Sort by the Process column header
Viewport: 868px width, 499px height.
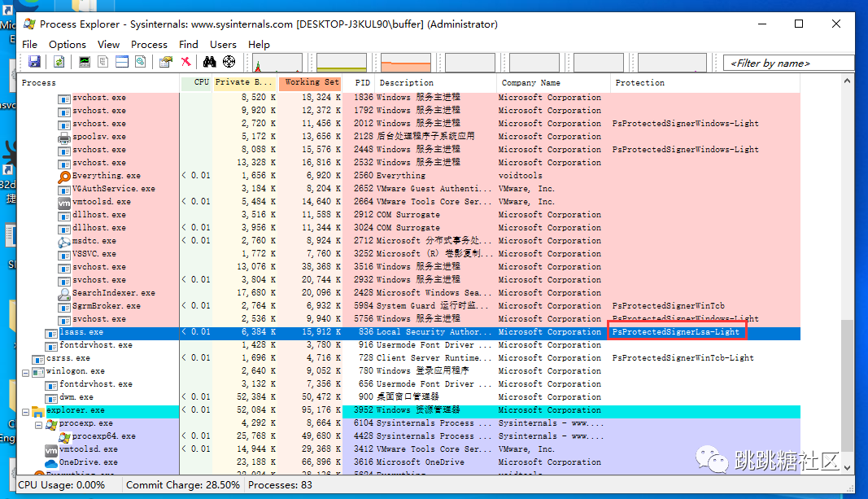[x=98, y=82]
